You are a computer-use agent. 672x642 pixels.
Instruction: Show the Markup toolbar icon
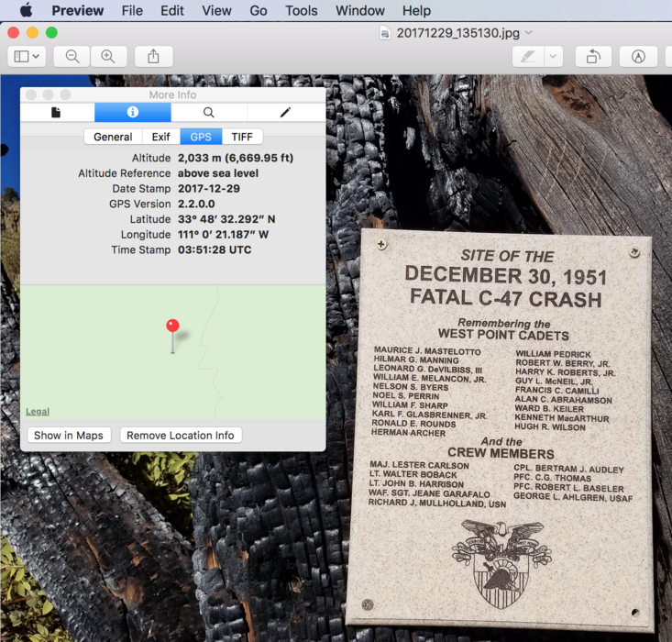tap(638, 57)
